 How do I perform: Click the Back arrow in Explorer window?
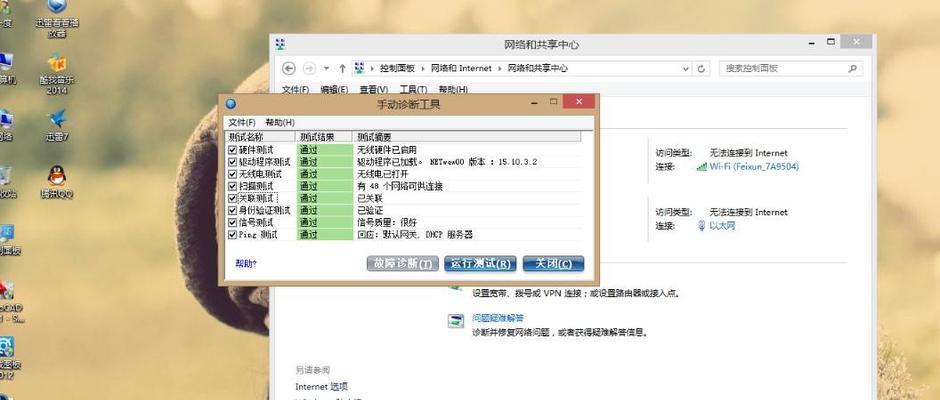click(289, 68)
